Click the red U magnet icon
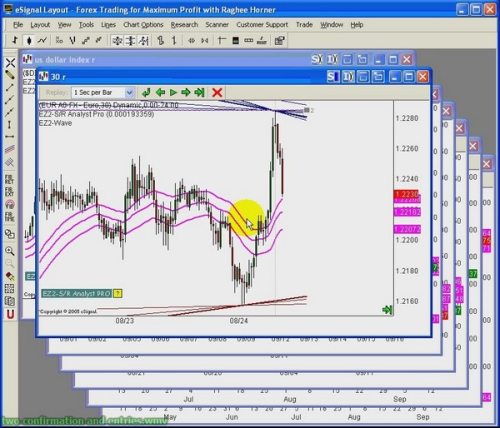The image size is (500, 428). [x=10, y=314]
